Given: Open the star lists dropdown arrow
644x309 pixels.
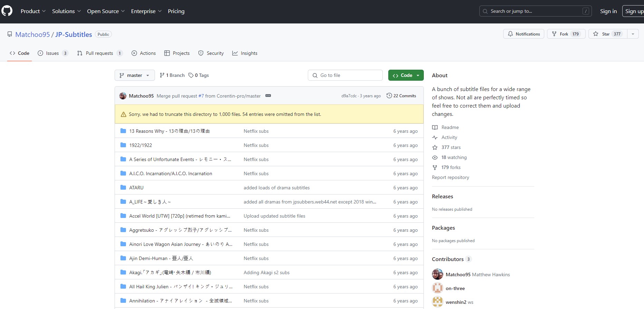Looking at the screenshot, I should click(x=633, y=34).
